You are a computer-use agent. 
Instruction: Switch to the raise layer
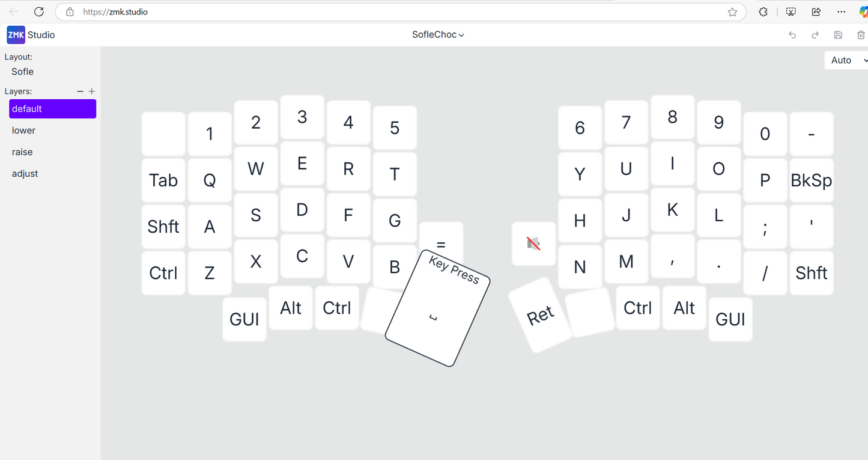(x=22, y=152)
